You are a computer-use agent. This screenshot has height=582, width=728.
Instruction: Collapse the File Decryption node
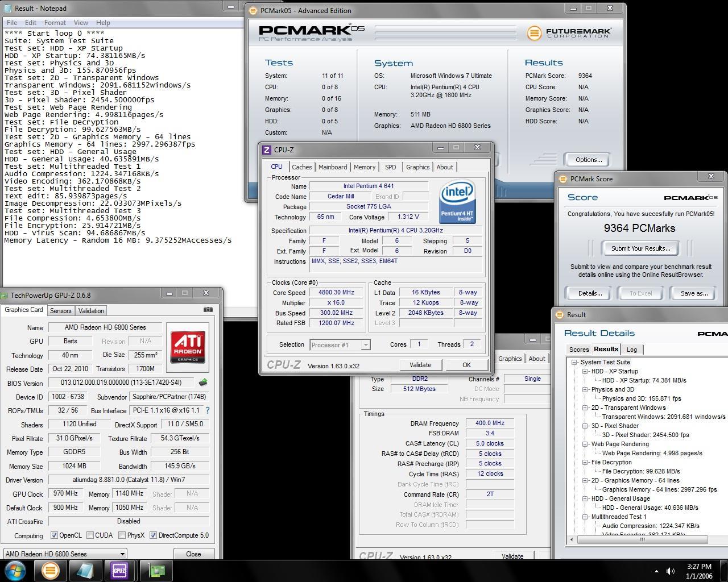pos(585,462)
